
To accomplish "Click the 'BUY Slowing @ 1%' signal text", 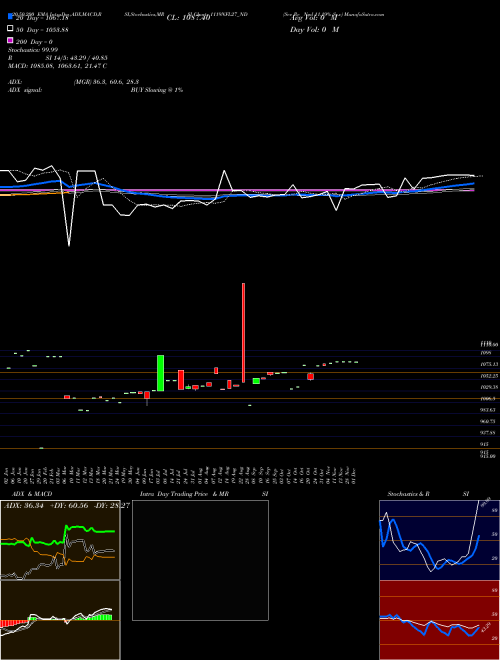I will pos(157,90).
